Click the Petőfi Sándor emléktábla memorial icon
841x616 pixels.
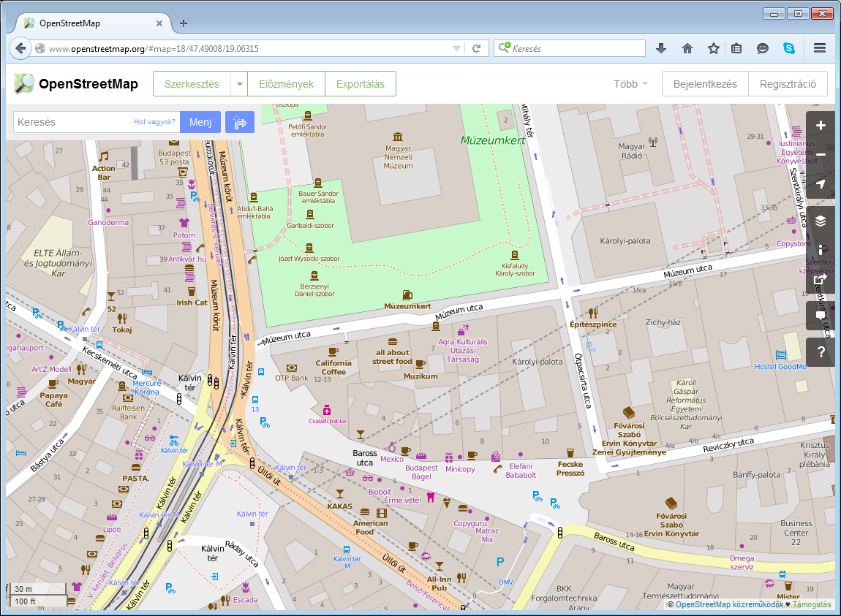[x=308, y=115]
